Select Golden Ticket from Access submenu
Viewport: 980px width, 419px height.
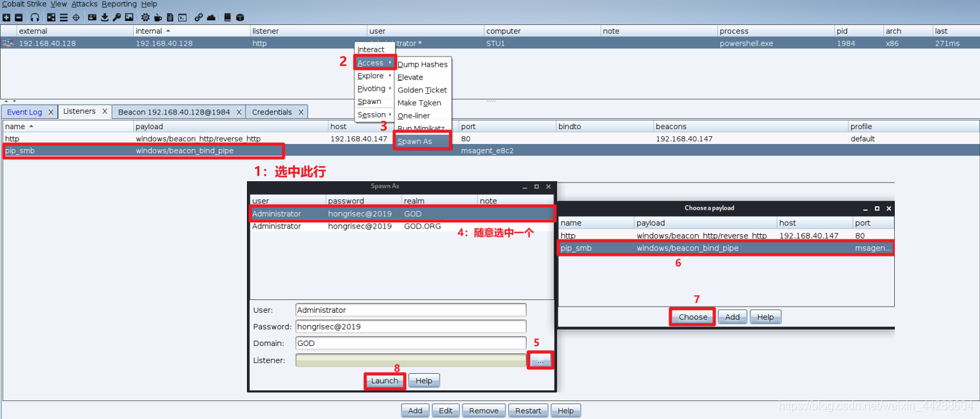(x=423, y=90)
